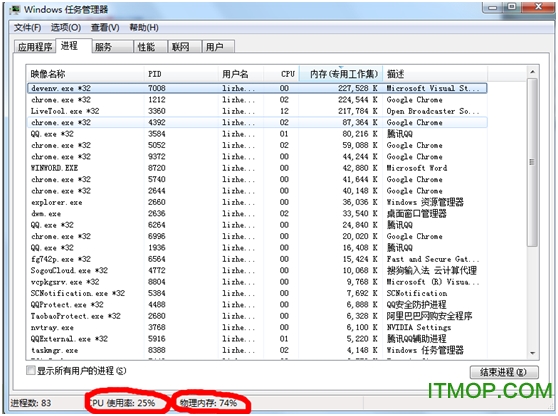Viewport: 558px width, 416px height.
Task: Maximize the Task Manager window
Action: click(x=512, y=7)
